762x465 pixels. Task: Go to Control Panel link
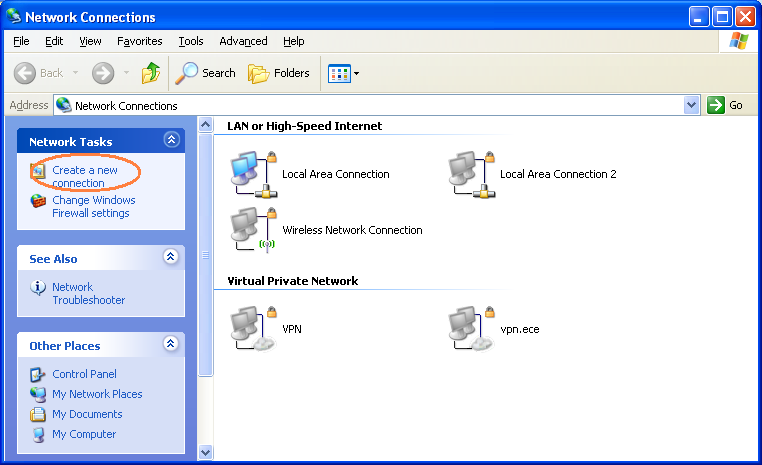[84, 374]
